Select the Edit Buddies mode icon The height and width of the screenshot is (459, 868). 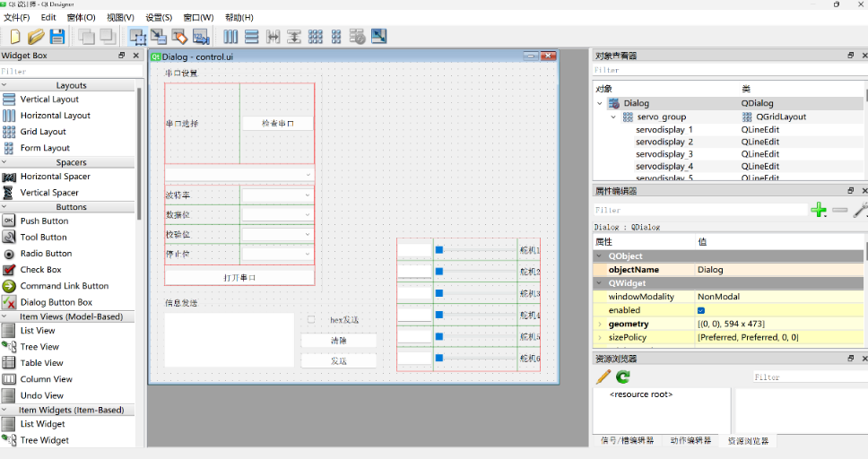click(x=179, y=37)
